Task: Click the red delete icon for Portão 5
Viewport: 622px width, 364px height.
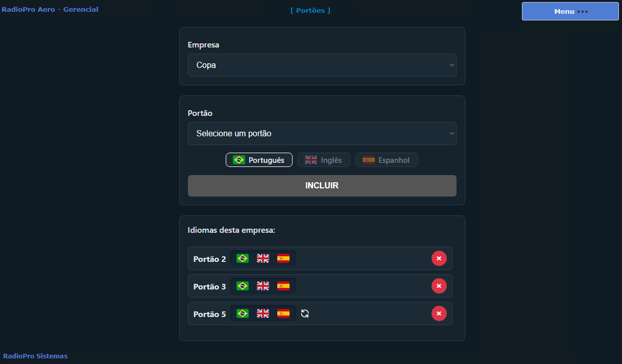Action: (x=439, y=313)
